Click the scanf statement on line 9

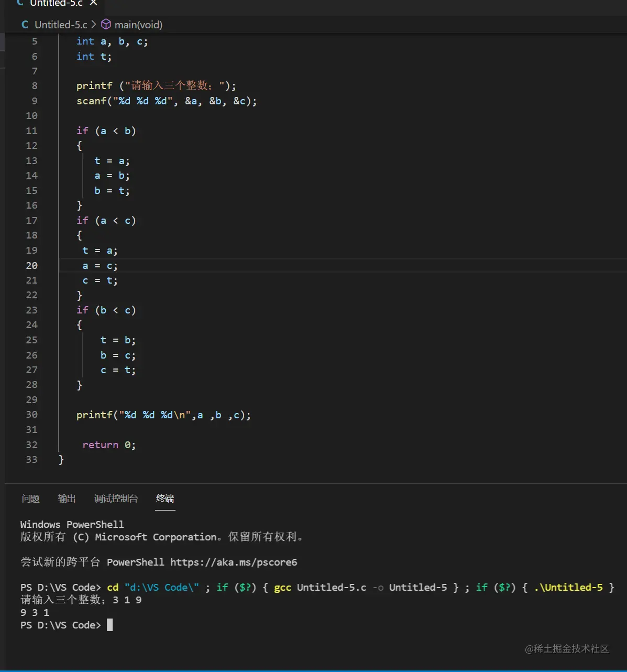click(x=166, y=101)
